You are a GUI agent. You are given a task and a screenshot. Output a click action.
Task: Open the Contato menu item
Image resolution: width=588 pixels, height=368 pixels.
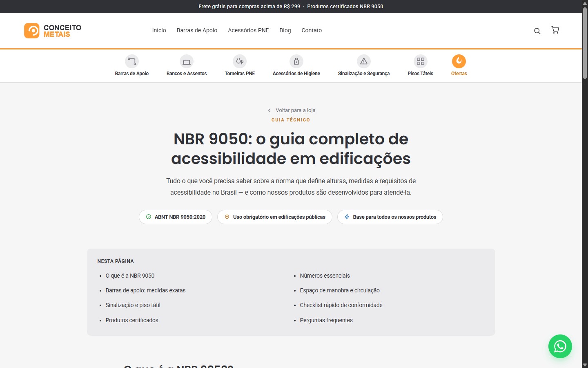(312, 30)
